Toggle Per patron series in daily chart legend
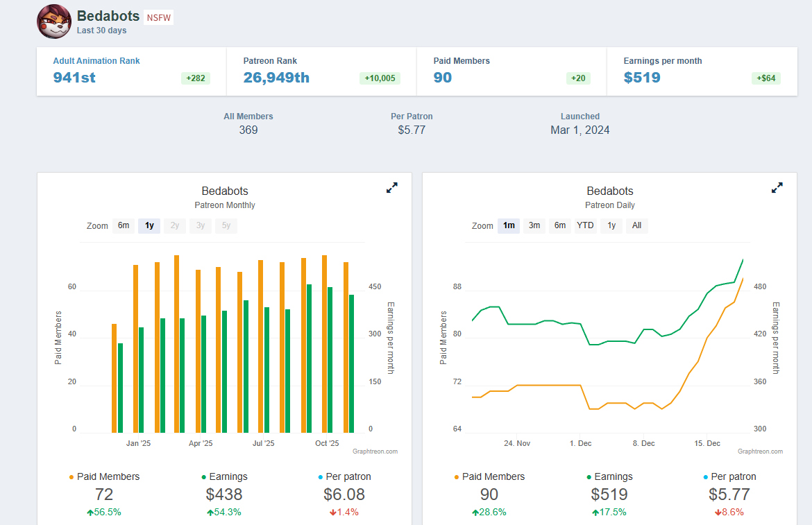This screenshot has height=525, width=812. tap(729, 476)
